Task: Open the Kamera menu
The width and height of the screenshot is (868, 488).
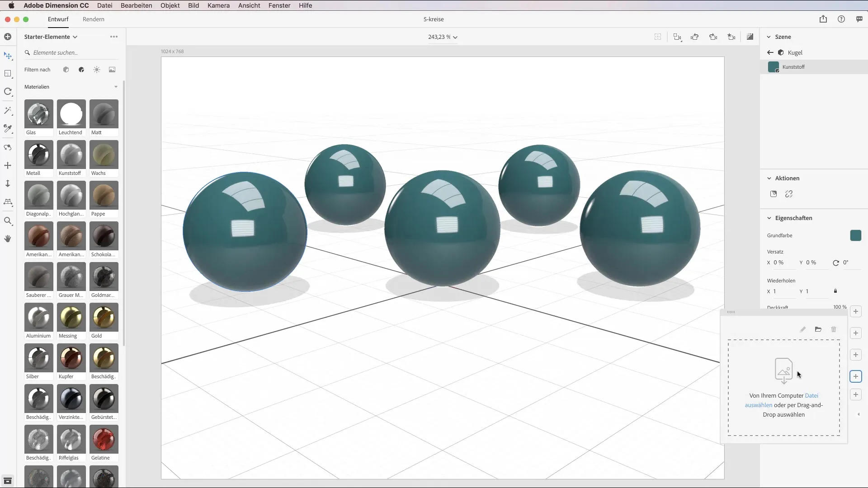Action: [218, 5]
